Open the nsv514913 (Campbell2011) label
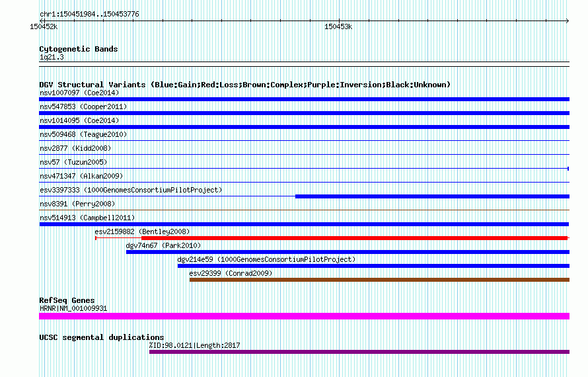588x377 pixels. click(x=87, y=218)
